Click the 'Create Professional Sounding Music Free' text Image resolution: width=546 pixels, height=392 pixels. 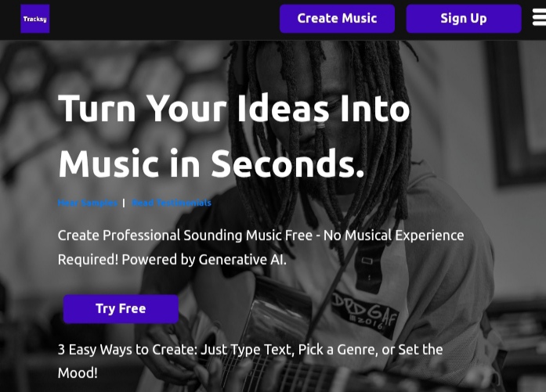click(x=185, y=236)
